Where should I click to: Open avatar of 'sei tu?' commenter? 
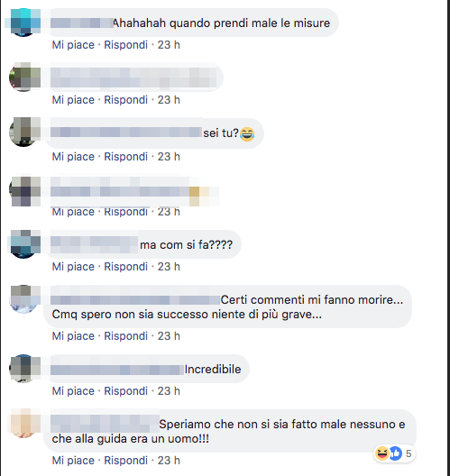click(23, 132)
